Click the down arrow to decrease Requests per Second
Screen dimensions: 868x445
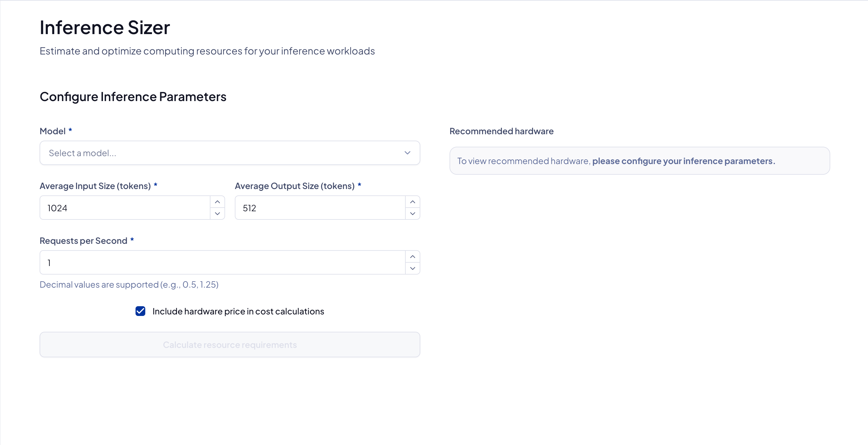(x=412, y=269)
